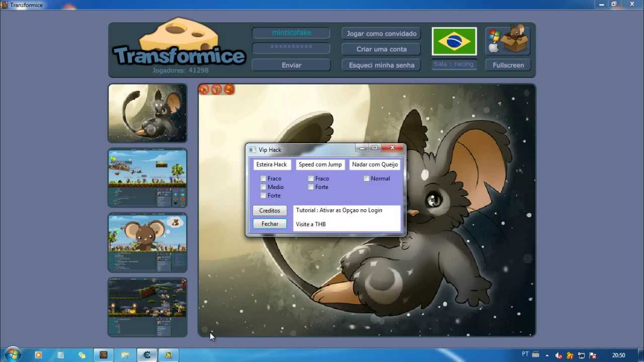Click the masked password field
Viewport: 644px width, 362px height.
coord(291,48)
